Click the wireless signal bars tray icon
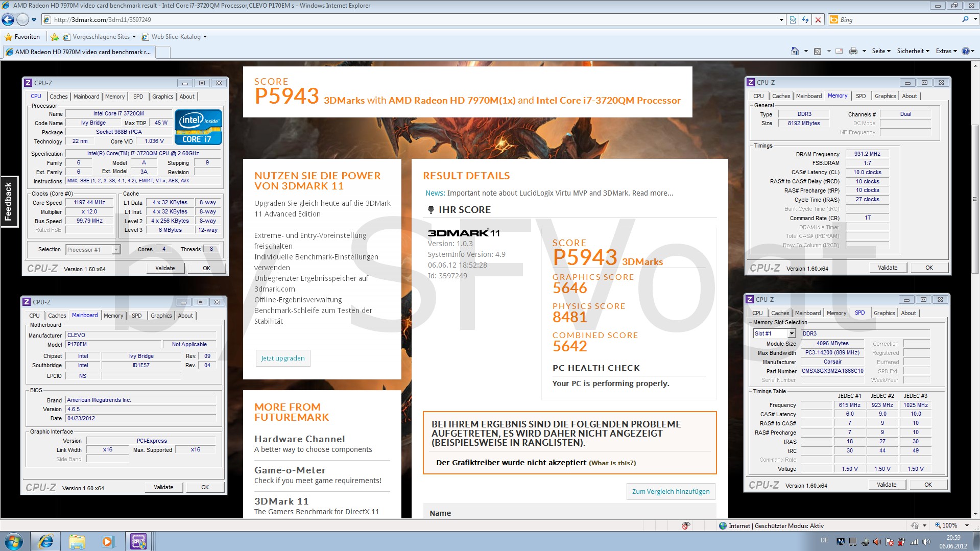This screenshot has width=980, height=551. (914, 542)
